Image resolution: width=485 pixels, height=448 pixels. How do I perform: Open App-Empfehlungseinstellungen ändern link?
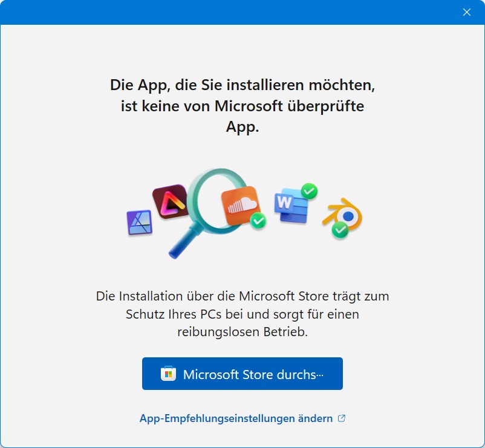tap(242, 418)
